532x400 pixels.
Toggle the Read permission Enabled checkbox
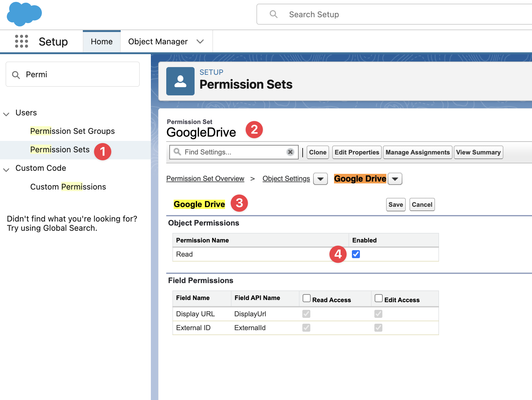pos(356,254)
